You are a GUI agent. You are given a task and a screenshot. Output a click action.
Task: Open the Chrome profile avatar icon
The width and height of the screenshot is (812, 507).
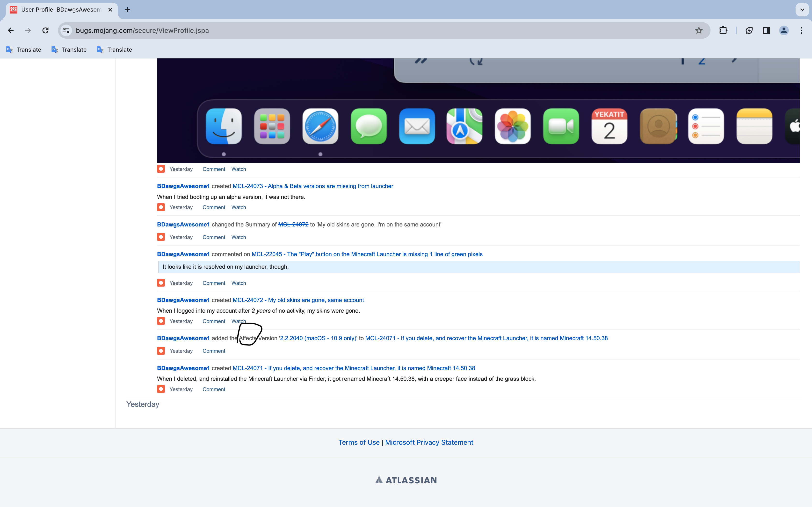click(x=783, y=30)
